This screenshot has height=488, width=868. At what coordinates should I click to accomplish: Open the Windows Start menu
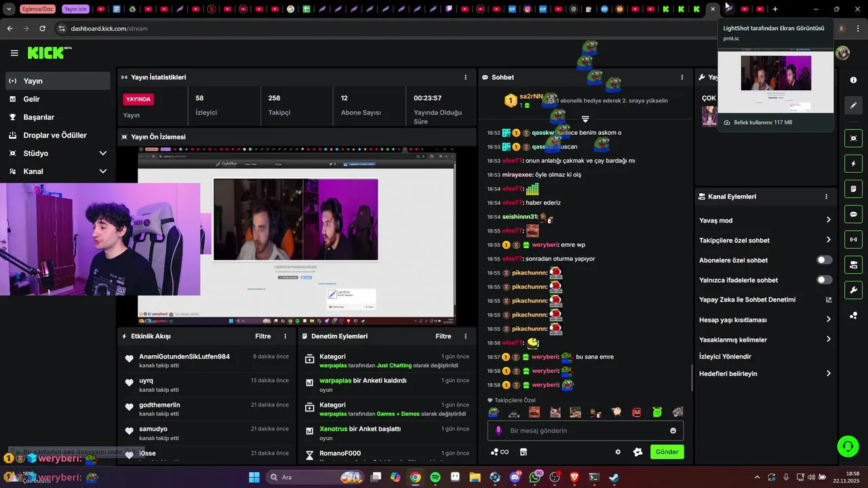(254, 477)
